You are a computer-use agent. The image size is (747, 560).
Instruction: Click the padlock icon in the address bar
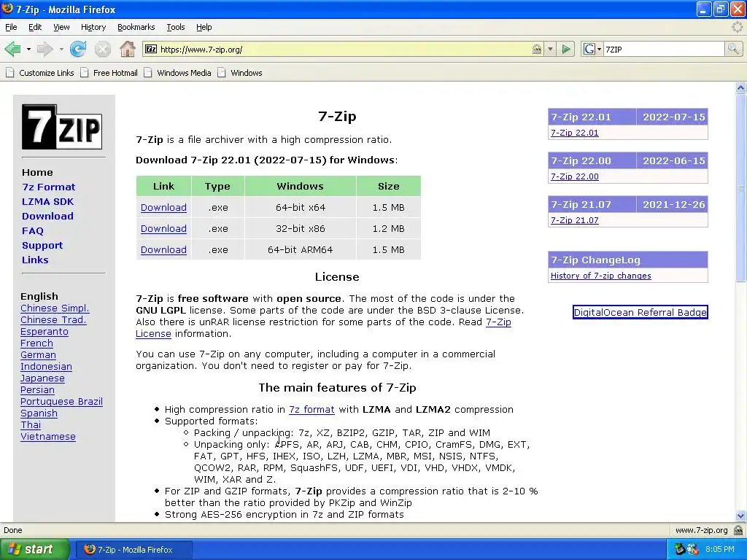point(537,49)
